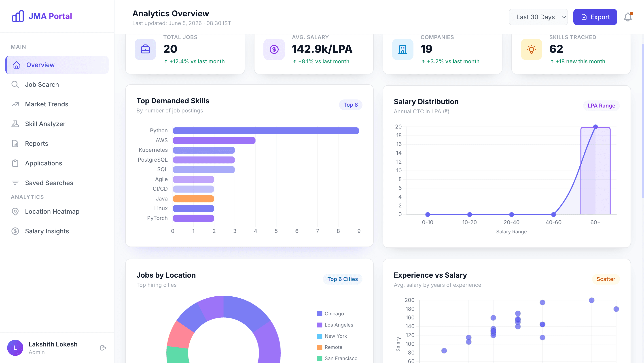Image resolution: width=644 pixels, height=363 pixels.
Task: Click the JMA Portal bar-chart logo icon
Action: [18, 16]
